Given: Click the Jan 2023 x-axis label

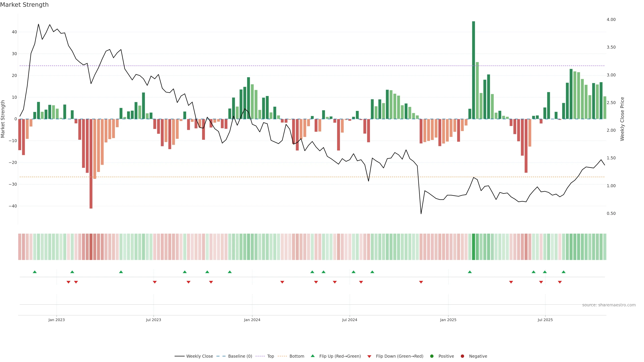Looking at the screenshot, I should 57,320.
